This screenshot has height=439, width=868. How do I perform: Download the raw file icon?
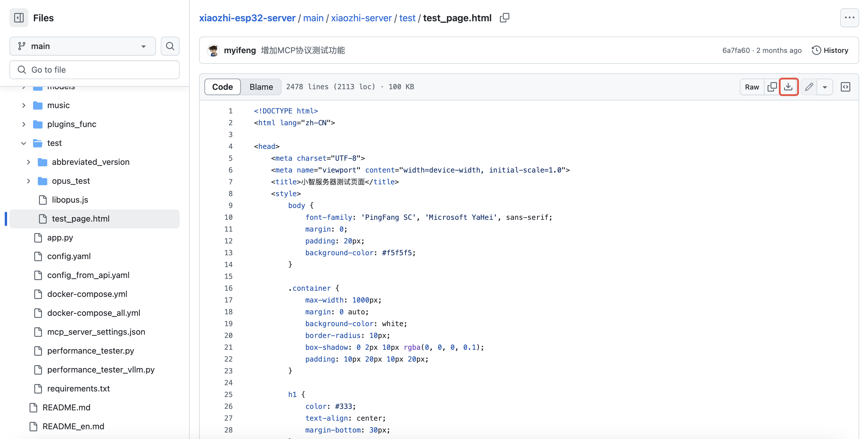pos(788,87)
